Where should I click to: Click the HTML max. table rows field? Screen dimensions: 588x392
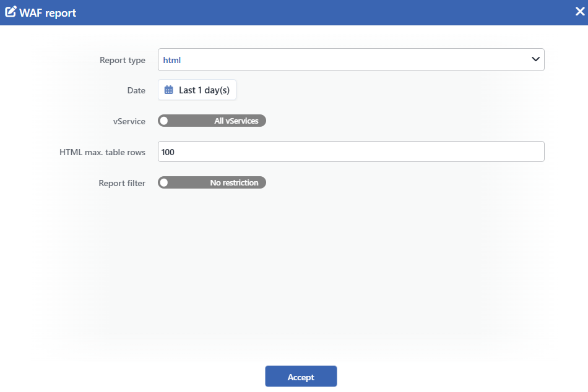pyautogui.click(x=351, y=151)
